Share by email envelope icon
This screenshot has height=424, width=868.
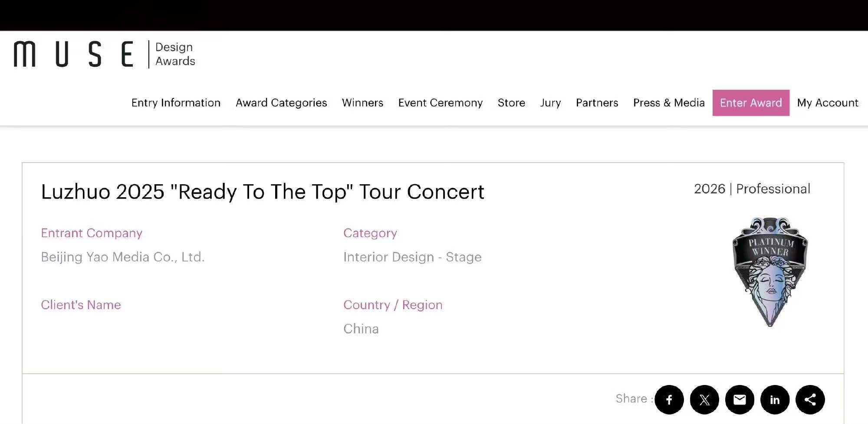740,399
